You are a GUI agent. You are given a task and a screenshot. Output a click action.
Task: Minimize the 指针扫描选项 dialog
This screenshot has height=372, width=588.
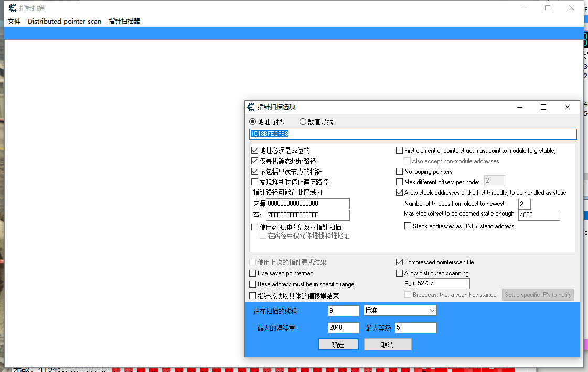520,107
